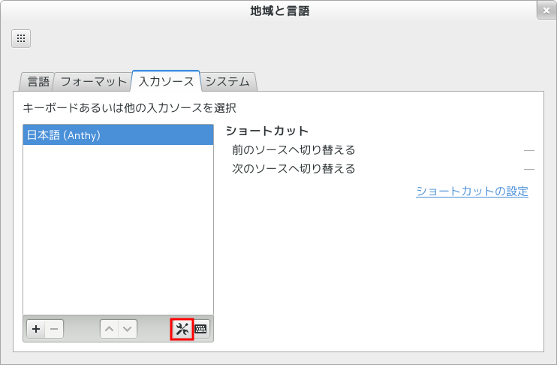The height and width of the screenshot is (365, 557).
Task: Close the 地域と言語 window
Action: (x=546, y=11)
